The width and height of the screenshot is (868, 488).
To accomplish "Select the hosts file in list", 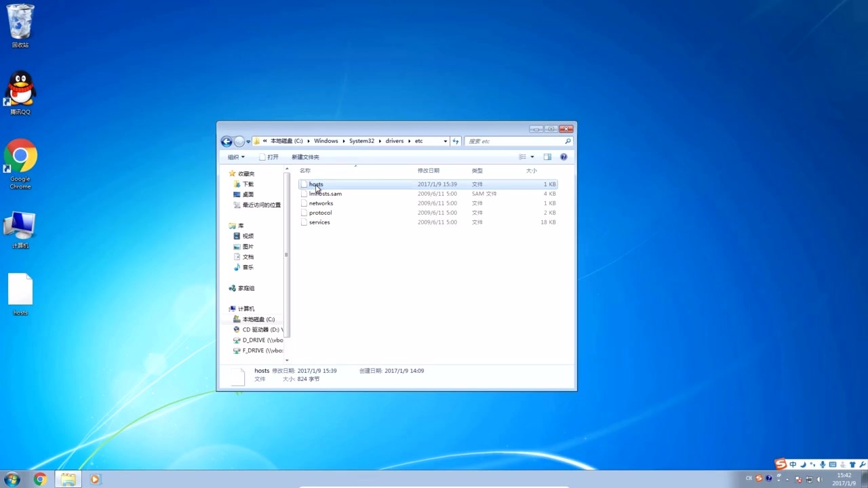I will coord(429,184).
